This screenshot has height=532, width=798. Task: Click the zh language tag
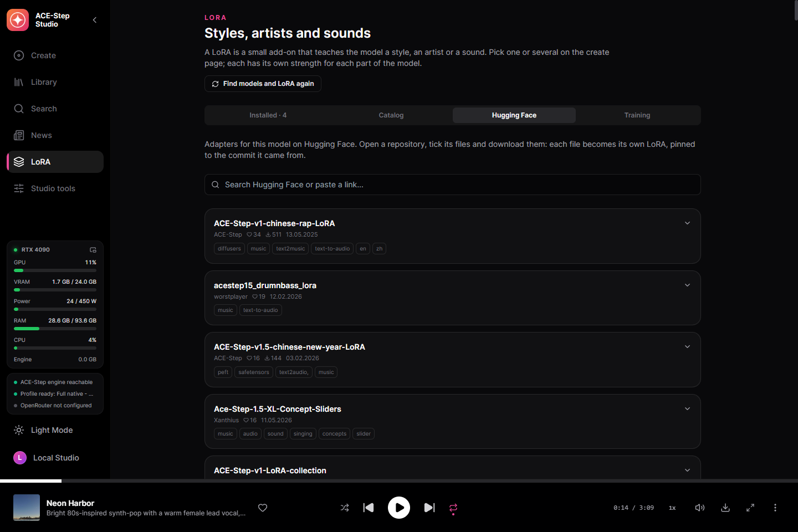pyautogui.click(x=380, y=248)
